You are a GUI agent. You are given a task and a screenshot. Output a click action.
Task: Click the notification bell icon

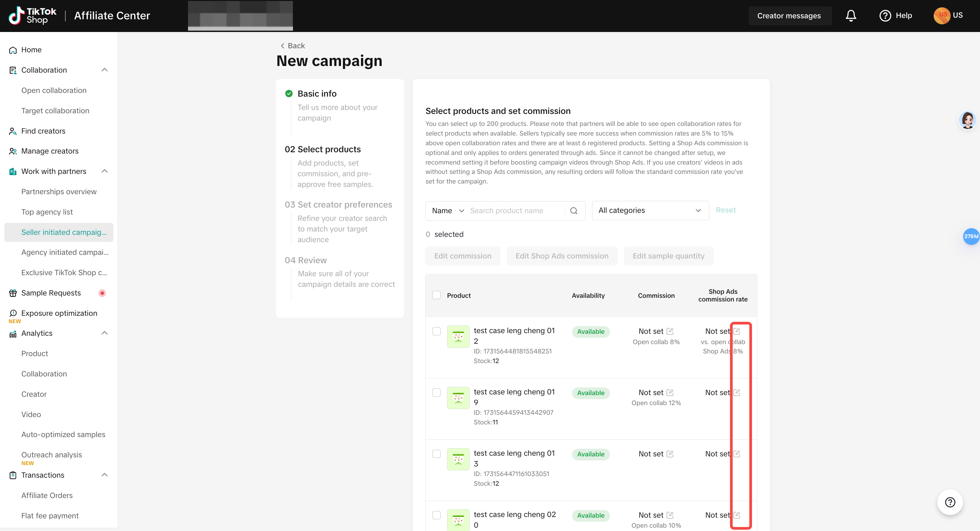point(851,16)
